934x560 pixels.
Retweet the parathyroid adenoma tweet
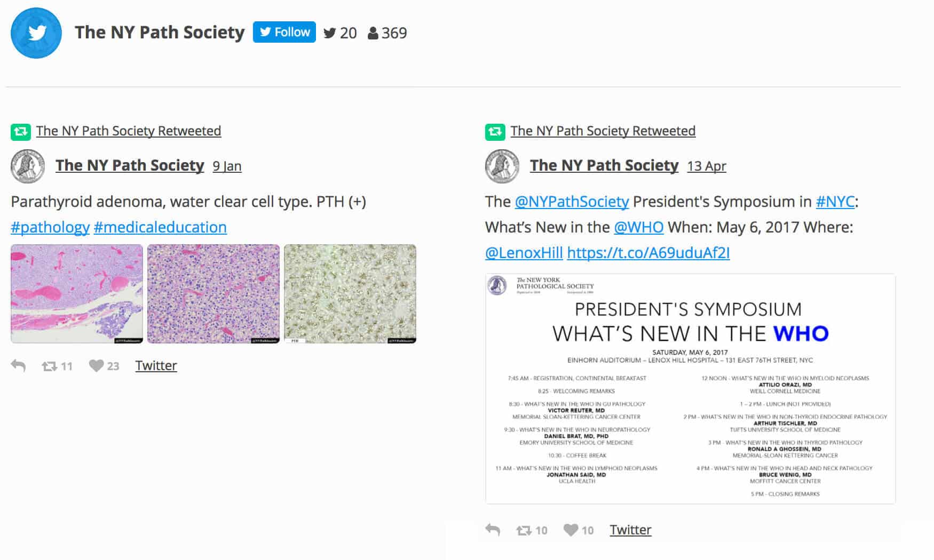(x=50, y=366)
